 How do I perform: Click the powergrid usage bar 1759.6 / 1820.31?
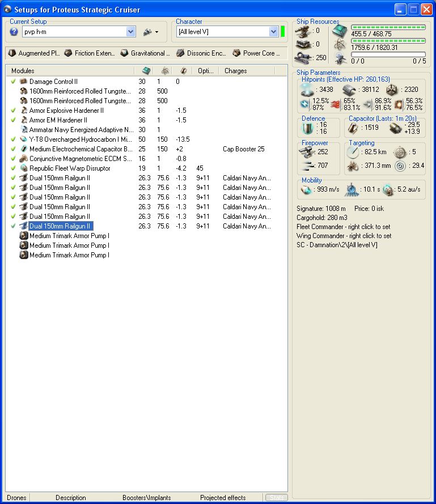click(x=388, y=41)
